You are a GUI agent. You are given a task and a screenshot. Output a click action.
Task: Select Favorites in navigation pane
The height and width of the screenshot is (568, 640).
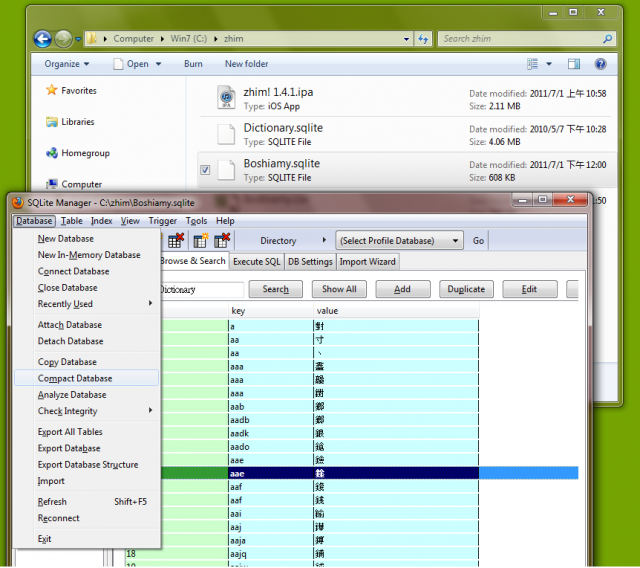coord(71,90)
